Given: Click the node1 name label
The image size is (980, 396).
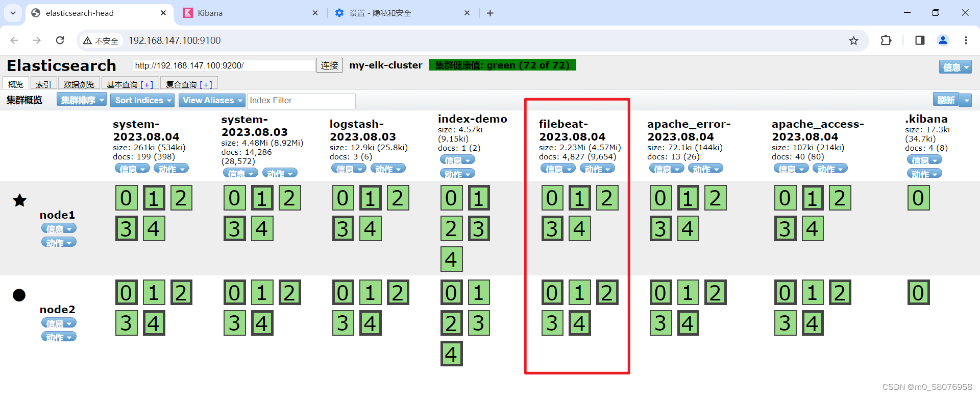Looking at the screenshot, I should pyautogui.click(x=58, y=215).
